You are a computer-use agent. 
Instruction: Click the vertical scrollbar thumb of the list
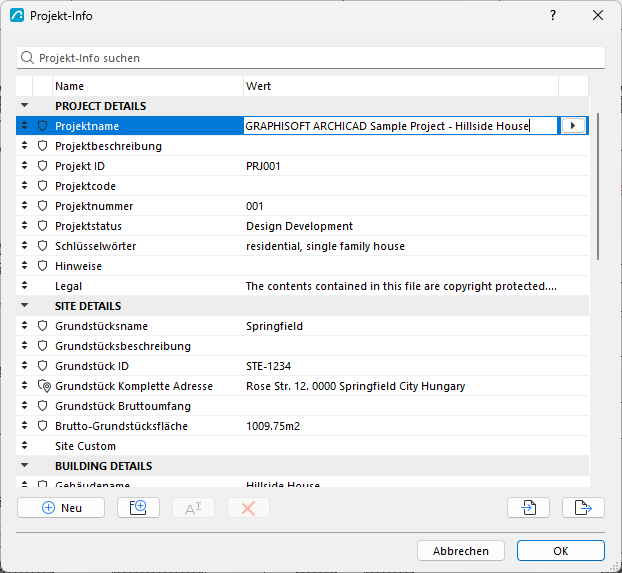click(x=598, y=187)
